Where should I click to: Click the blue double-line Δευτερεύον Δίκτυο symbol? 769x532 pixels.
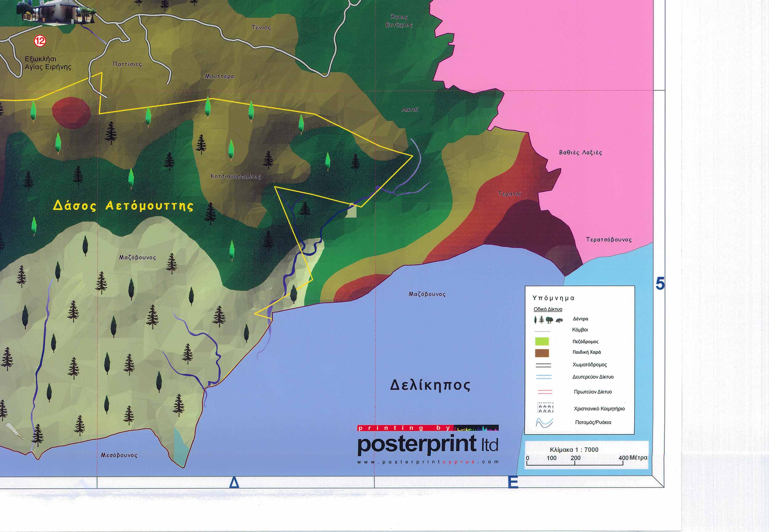tap(544, 377)
